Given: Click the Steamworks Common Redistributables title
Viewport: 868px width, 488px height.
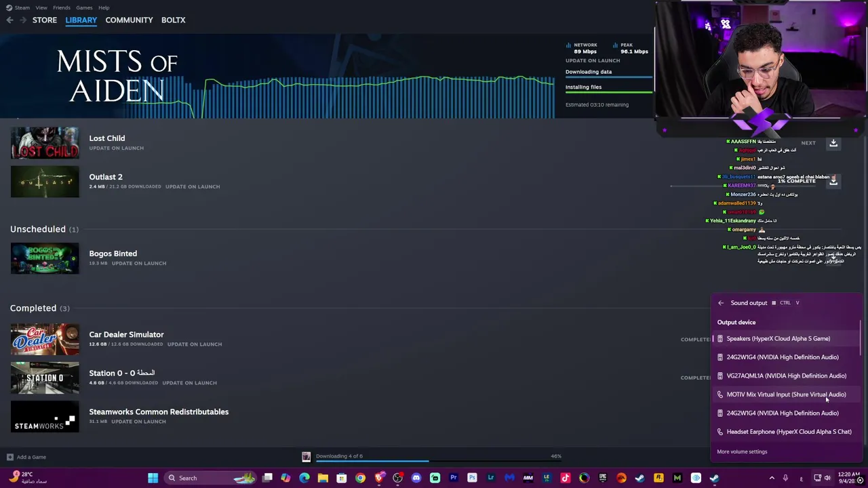Looking at the screenshot, I should (x=159, y=412).
